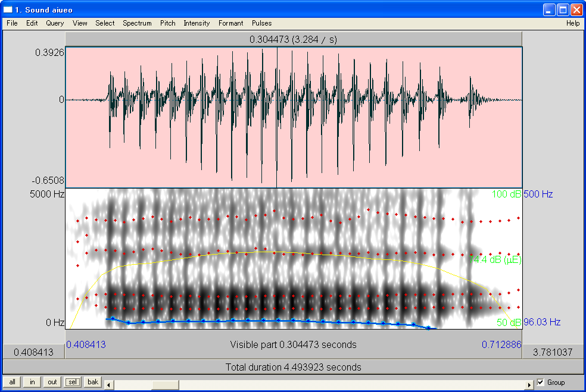Click the horizontal scrollbar thumb
The height and width of the screenshot is (392, 586).
pyautogui.click(x=165, y=384)
